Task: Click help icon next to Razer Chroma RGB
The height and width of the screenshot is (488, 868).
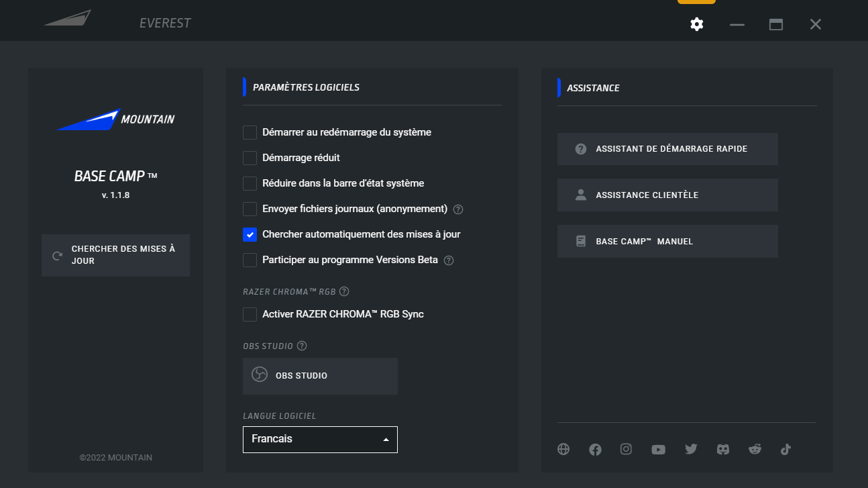Action: 344,291
